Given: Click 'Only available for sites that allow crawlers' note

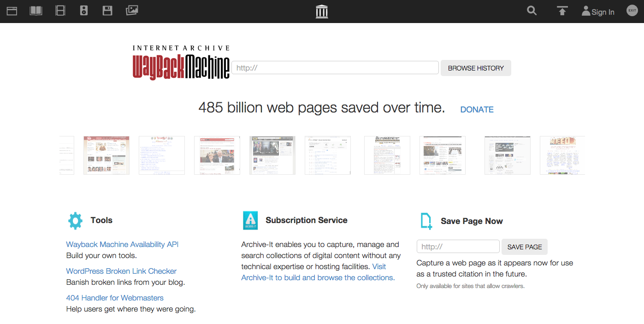Looking at the screenshot, I should point(471,286).
